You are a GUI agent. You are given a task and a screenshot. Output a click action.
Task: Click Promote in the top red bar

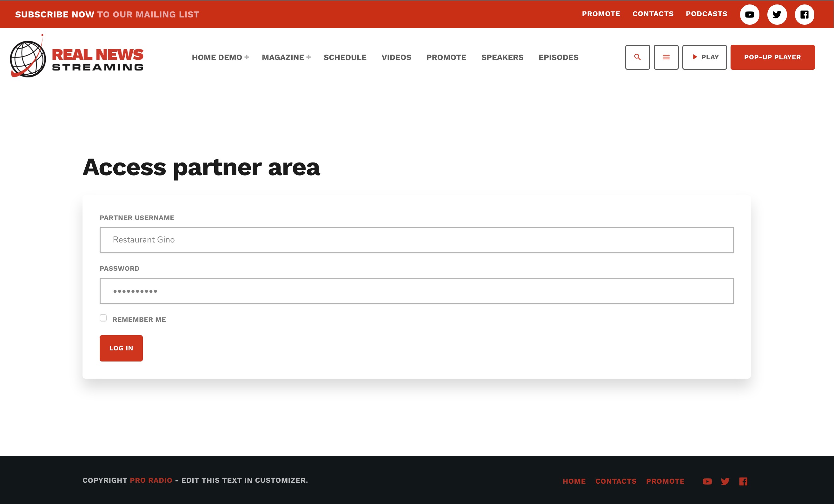[x=601, y=14]
